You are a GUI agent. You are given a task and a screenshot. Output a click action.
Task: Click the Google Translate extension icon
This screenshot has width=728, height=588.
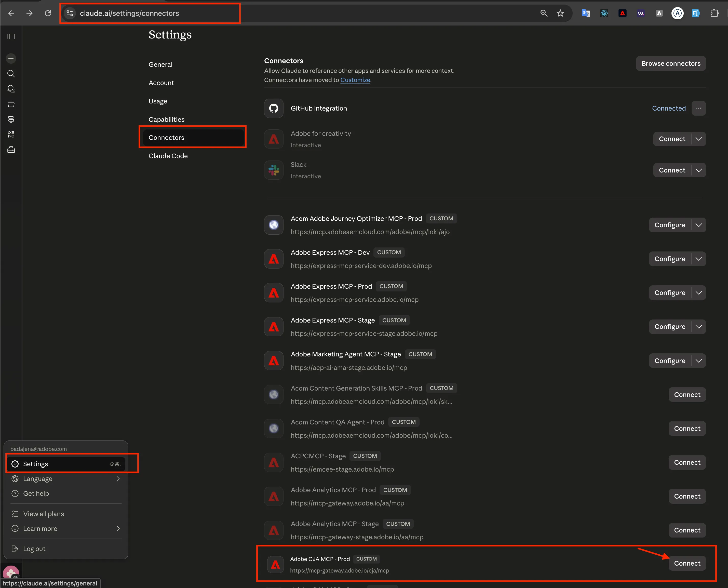(x=586, y=13)
